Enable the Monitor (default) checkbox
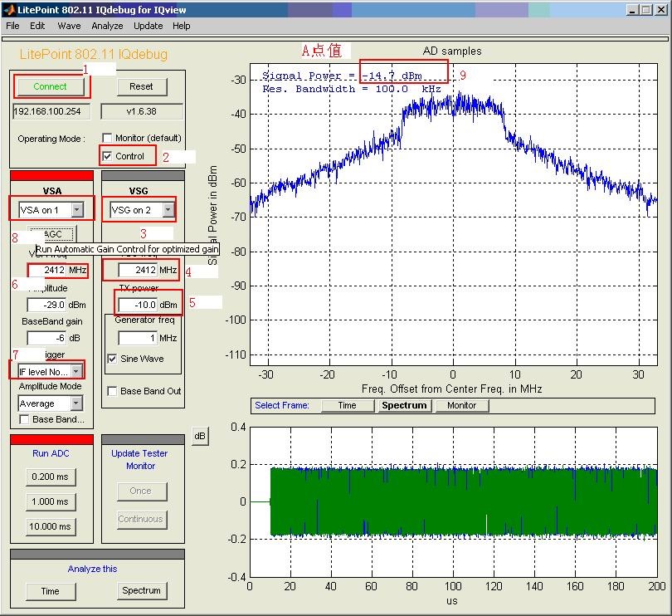This screenshot has height=616, width=672. coord(107,138)
